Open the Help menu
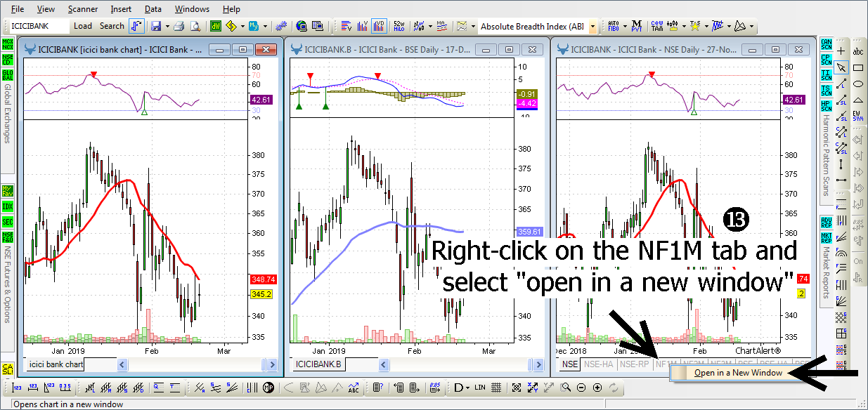This screenshot has height=410, width=868. [231, 9]
